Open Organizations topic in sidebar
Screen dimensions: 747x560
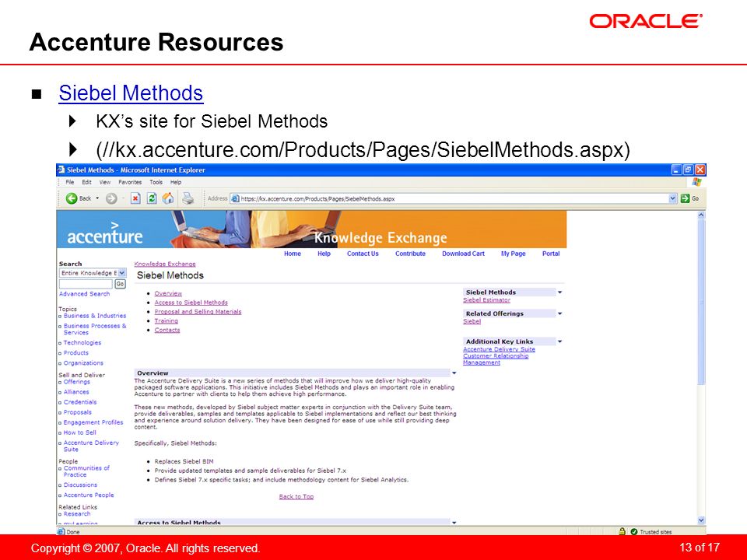click(83, 363)
